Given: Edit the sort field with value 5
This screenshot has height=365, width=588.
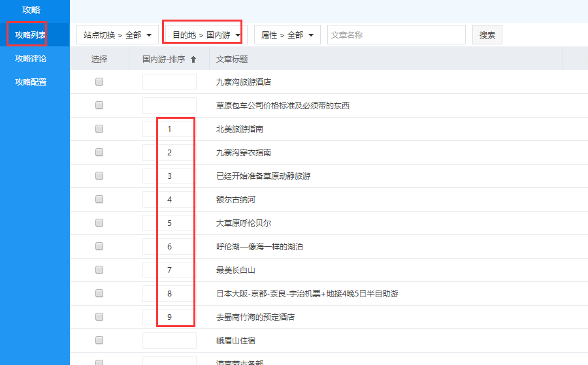Looking at the screenshot, I should tap(169, 223).
